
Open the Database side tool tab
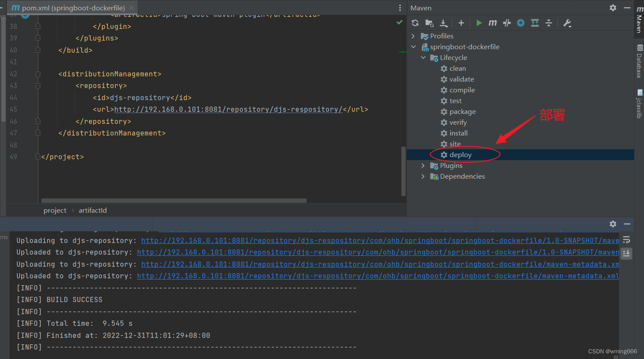click(639, 61)
